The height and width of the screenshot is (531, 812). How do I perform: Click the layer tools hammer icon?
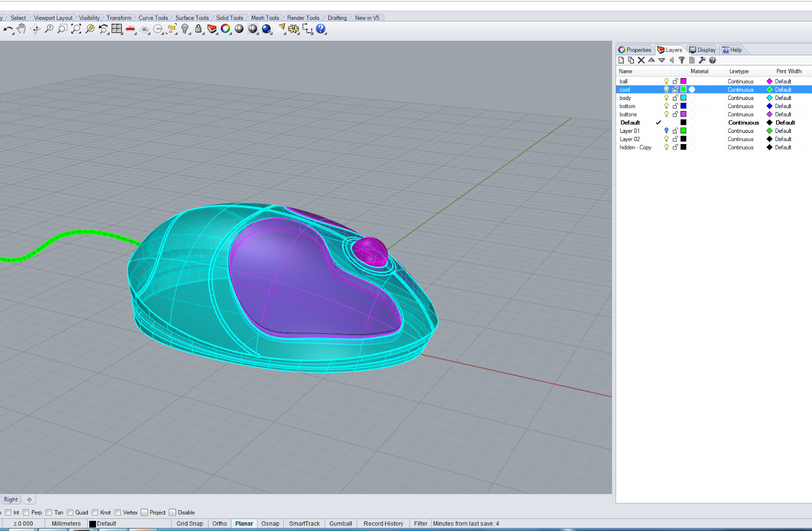(702, 60)
